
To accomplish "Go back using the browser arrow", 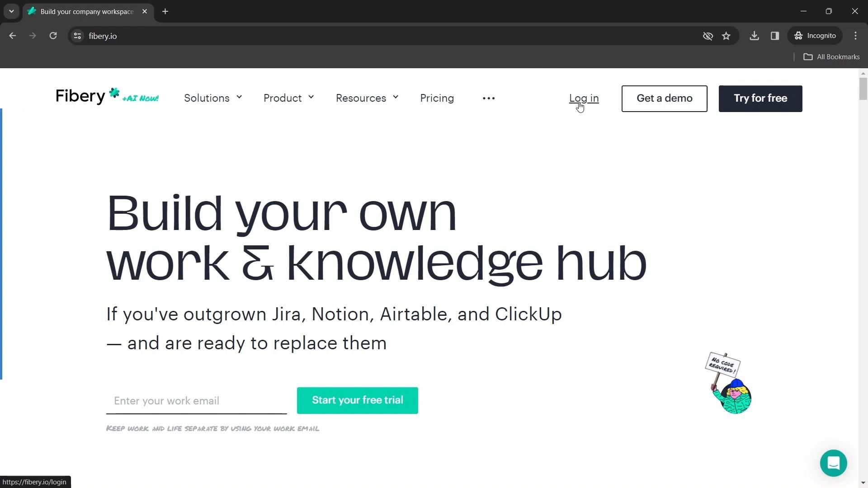I will pyautogui.click(x=13, y=36).
